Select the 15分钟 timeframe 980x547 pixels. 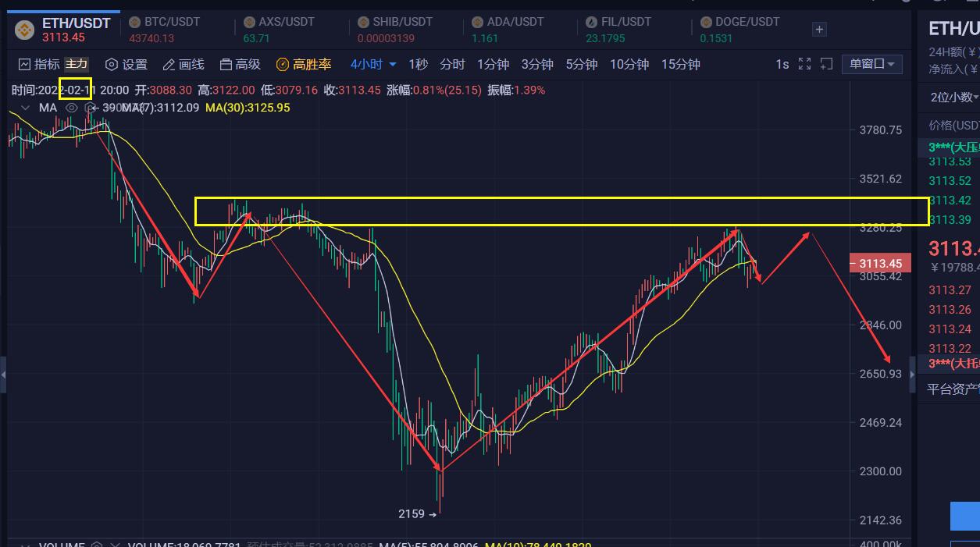click(x=681, y=64)
